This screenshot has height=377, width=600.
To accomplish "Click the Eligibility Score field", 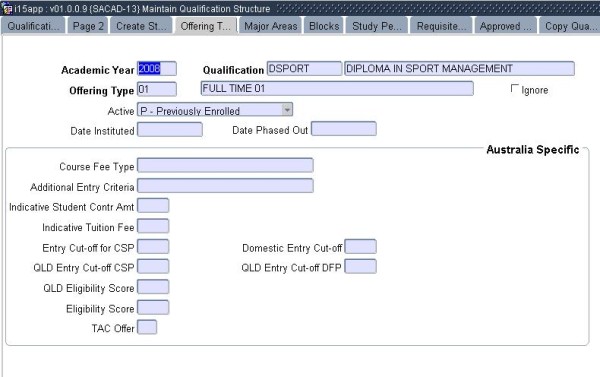I will (153, 307).
